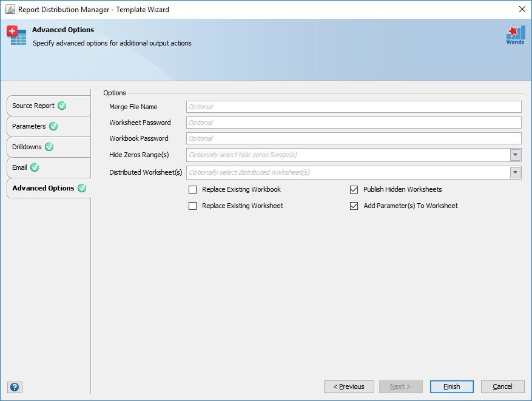The height and width of the screenshot is (401, 532).
Task: Go back using the Previous button
Action: tap(349, 386)
